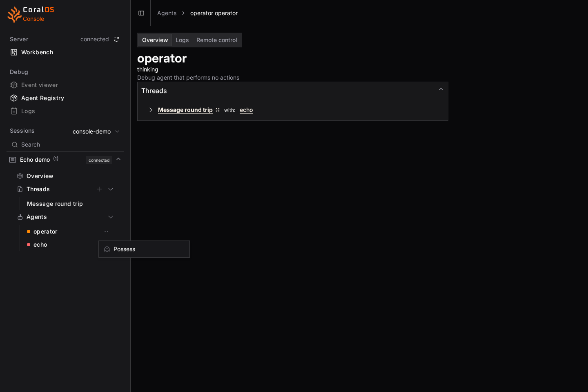Refresh the server connection

click(116, 39)
